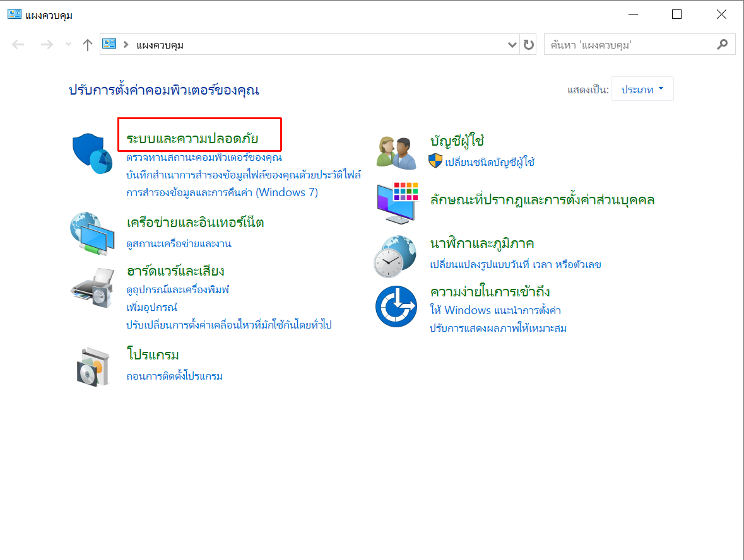Click the แผงควบคุม breadcrumb in address bar
744x560 pixels.
pos(160,45)
